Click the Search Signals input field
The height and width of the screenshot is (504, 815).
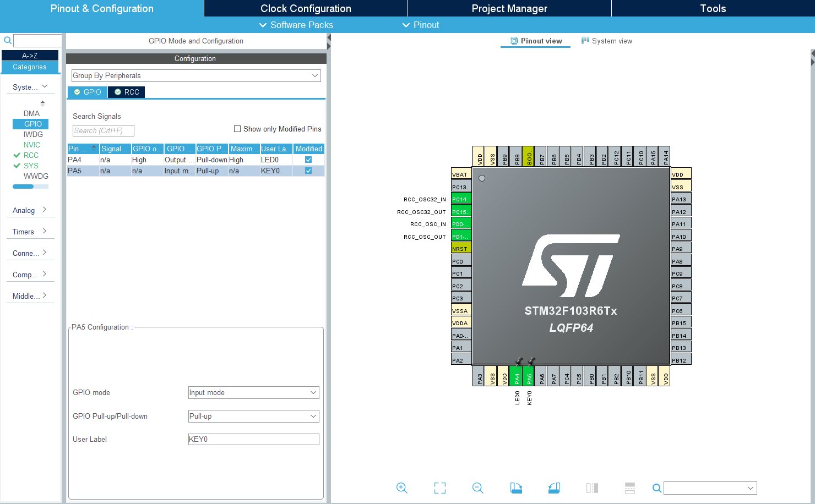point(102,130)
